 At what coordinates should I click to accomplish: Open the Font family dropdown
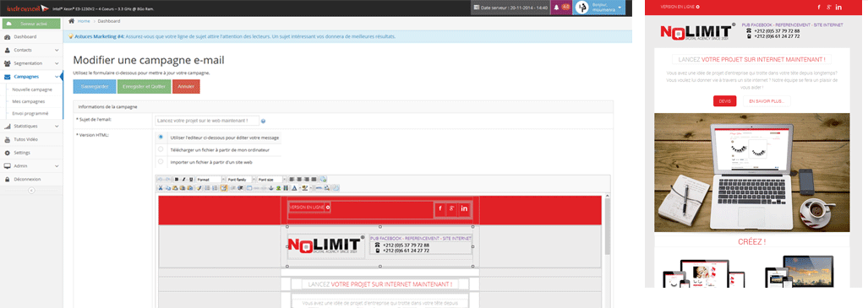point(241,179)
